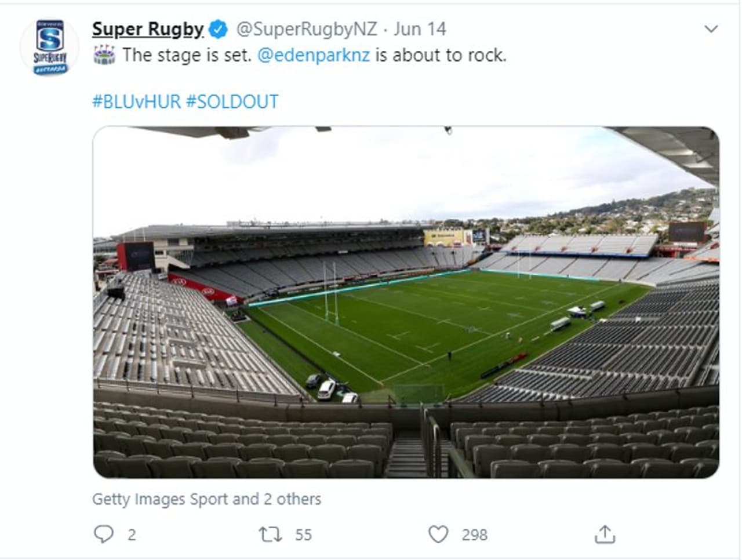Click the blue verified badge
The height and width of the screenshot is (560, 742).
[x=218, y=29]
